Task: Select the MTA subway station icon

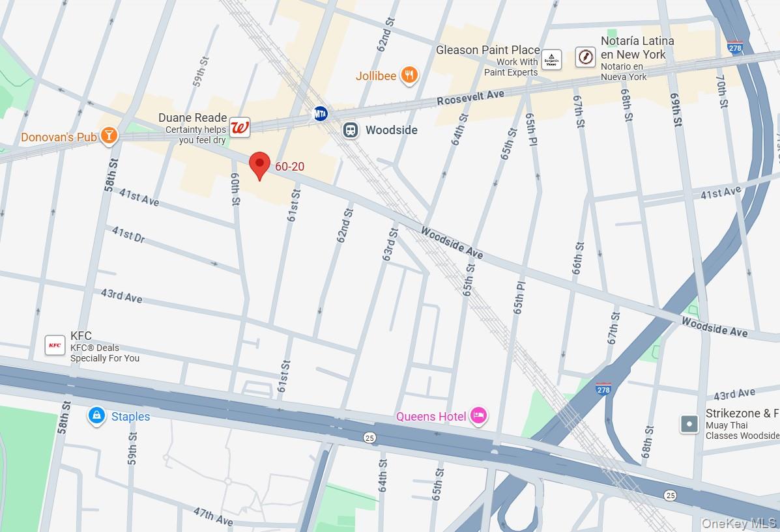Action: click(x=321, y=114)
